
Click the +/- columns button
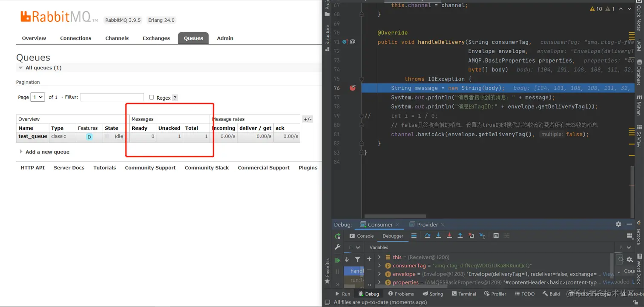[x=307, y=119]
